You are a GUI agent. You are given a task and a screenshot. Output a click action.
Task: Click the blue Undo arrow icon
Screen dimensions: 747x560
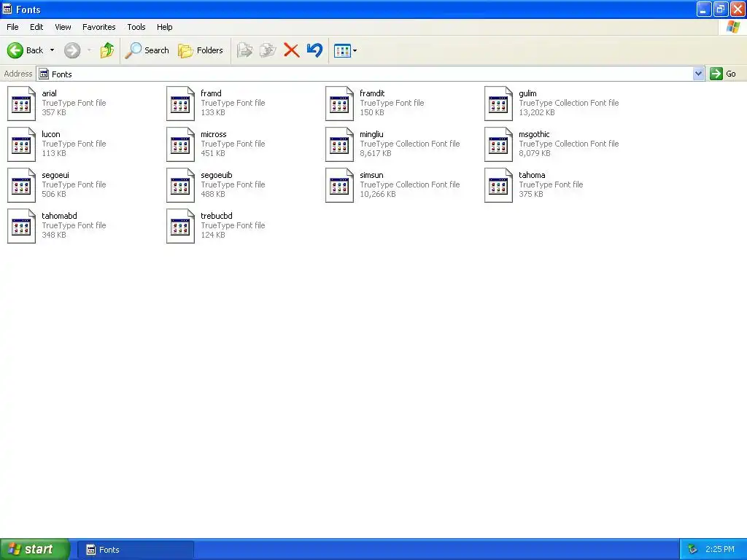point(315,50)
